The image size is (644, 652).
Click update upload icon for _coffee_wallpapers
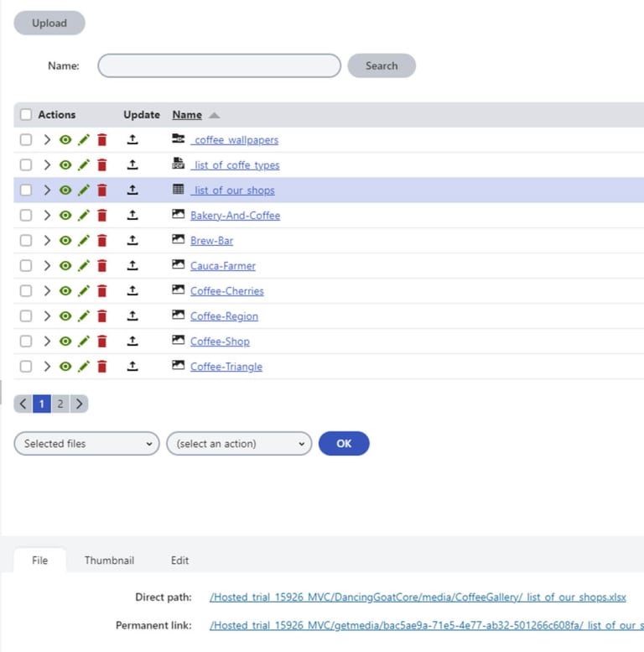(x=132, y=139)
